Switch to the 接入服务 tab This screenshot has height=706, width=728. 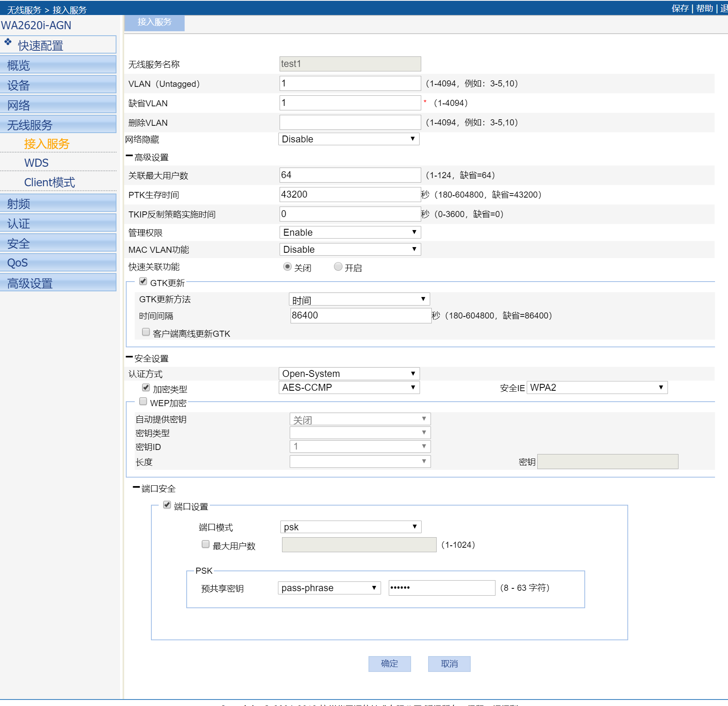tap(154, 22)
